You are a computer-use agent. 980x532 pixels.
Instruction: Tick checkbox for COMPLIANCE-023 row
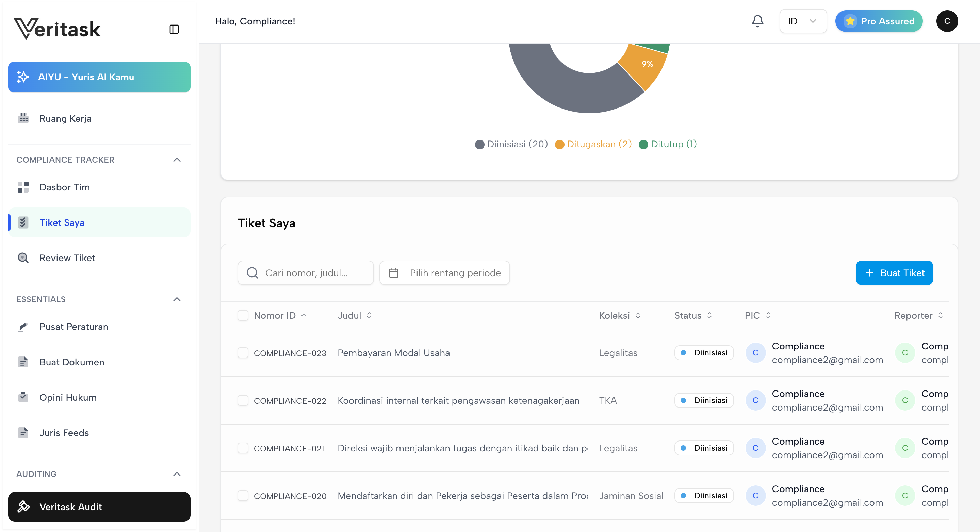click(x=243, y=352)
